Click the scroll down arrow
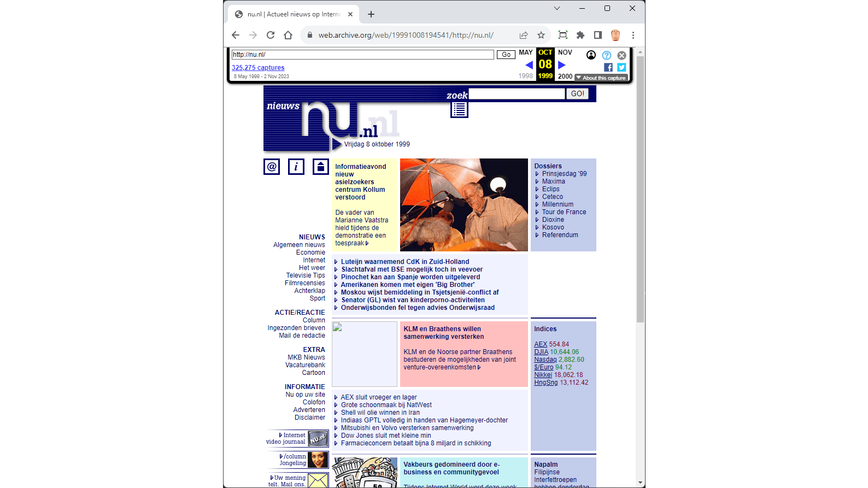 (x=641, y=483)
